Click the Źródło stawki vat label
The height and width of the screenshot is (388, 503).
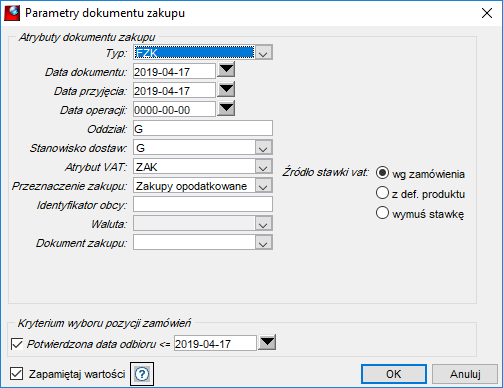click(x=326, y=172)
